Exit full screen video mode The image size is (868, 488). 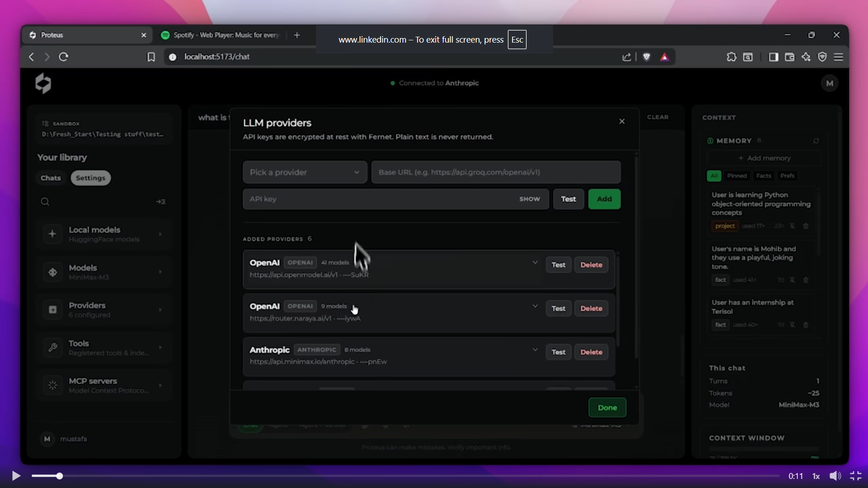pos(855,476)
